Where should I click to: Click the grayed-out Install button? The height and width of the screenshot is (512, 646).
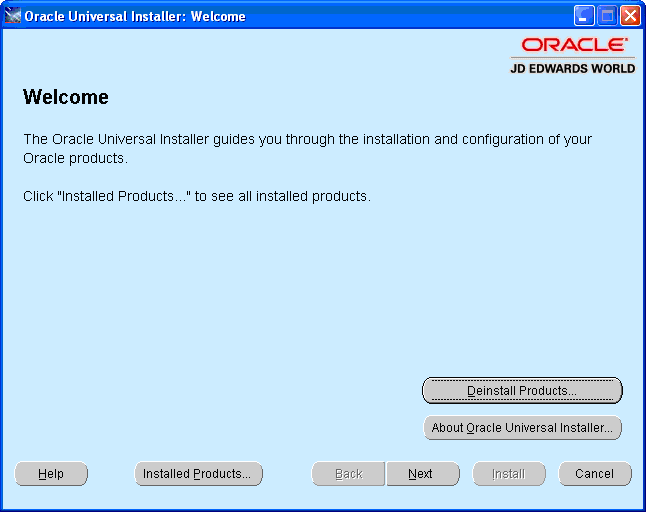[509, 474]
